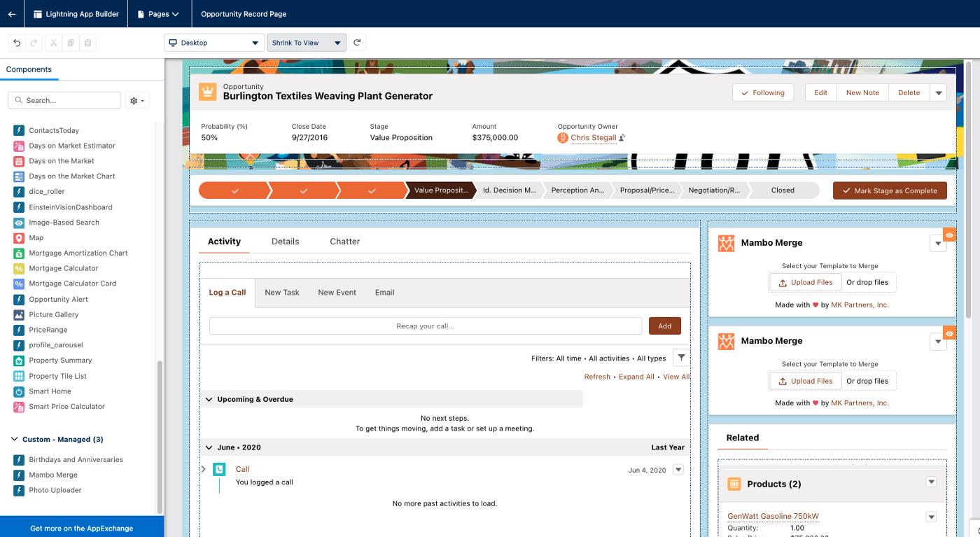Viewport: 980px width, 537px height.
Task: Toggle visibility eye on first Mambo Merge
Action: (x=949, y=235)
